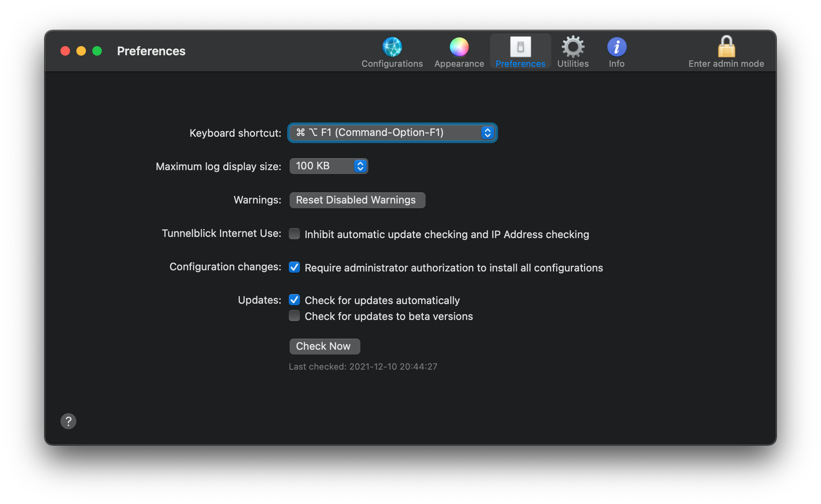Viewport: 821px width, 504px height.
Task: Click the green zoom window button
Action: (x=97, y=51)
